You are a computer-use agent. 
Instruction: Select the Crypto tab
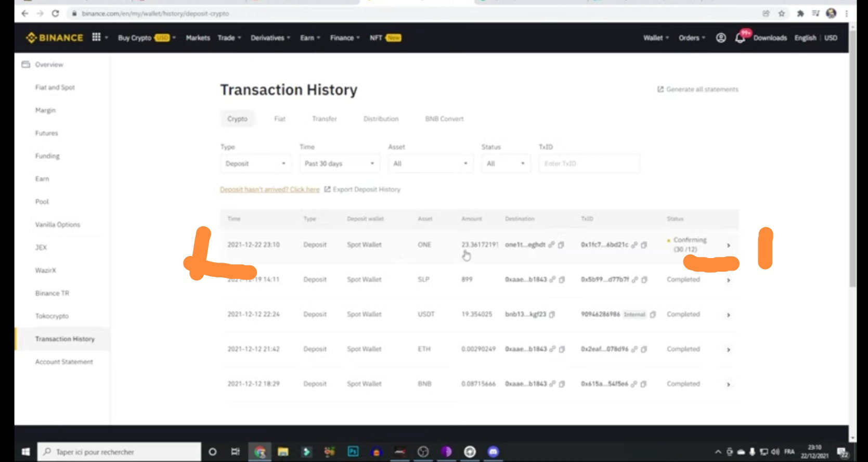pyautogui.click(x=238, y=119)
